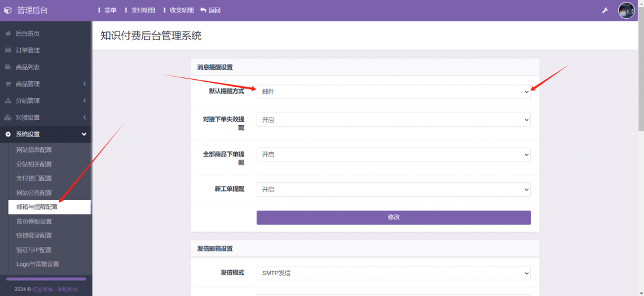The width and height of the screenshot is (644, 296).
Task: Collapse the 系统设置 sidebar menu
Action: click(46, 134)
